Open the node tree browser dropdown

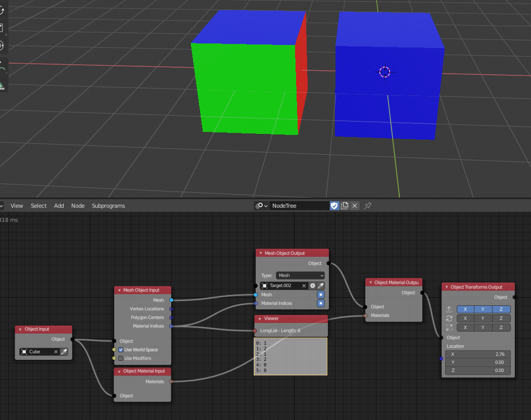tap(261, 206)
